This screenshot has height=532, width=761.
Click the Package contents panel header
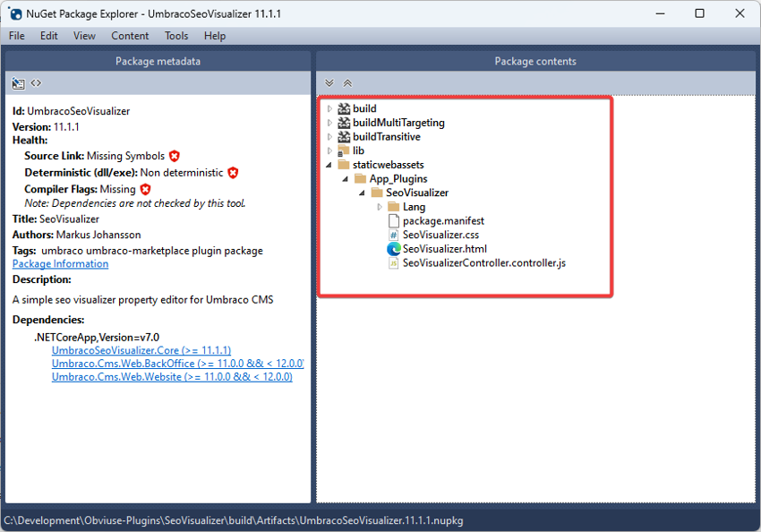pyautogui.click(x=535, y=61)
